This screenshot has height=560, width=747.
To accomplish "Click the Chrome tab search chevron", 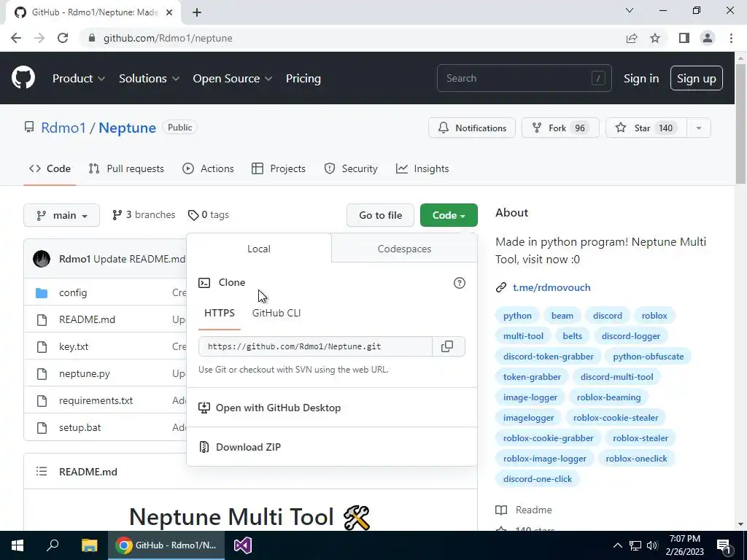I will point(630,10).
